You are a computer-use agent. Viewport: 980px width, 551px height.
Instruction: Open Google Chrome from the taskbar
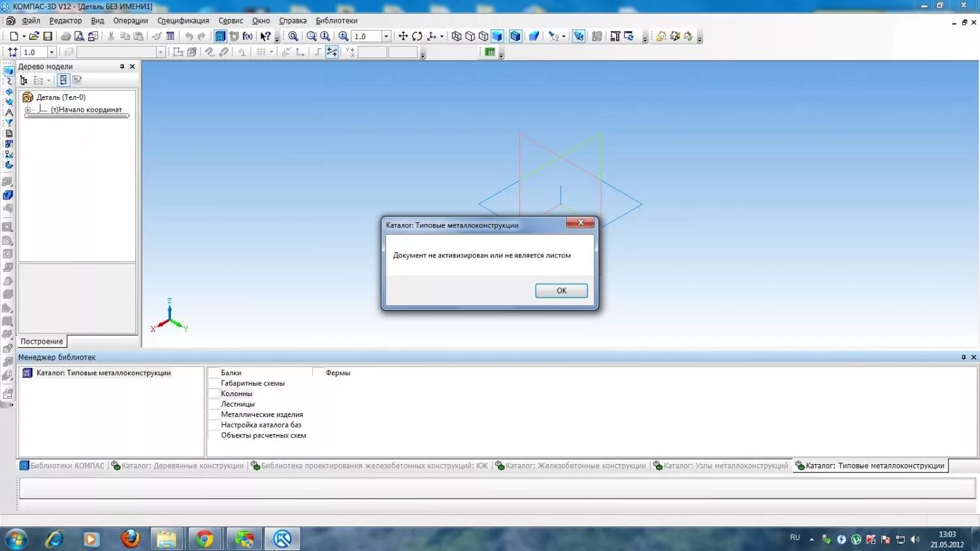(x=205, y=539)
